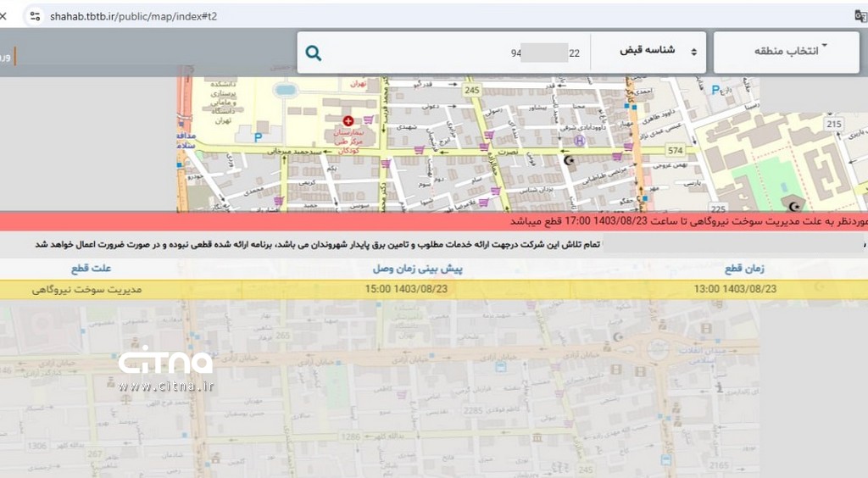This screenshot has width=868, height=478.
Task: Click the پیش بینی زمان وصل column header
Action: [x=419, y=269]
